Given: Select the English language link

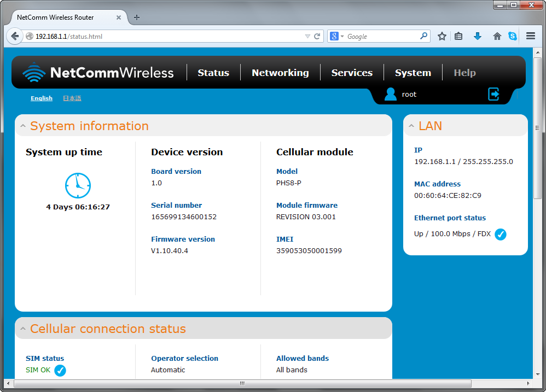Looking at the screenshot, I should 42,98.
